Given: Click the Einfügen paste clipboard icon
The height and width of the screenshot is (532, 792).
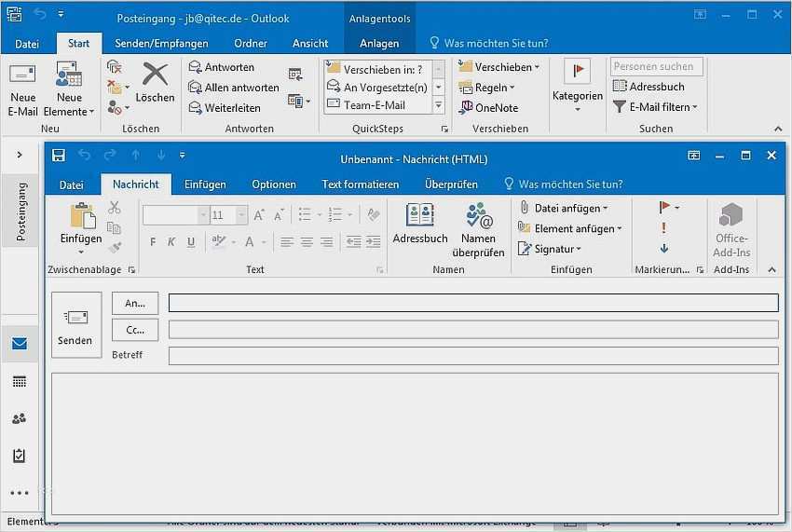Looking at the screenshot, I should (83, 216).
